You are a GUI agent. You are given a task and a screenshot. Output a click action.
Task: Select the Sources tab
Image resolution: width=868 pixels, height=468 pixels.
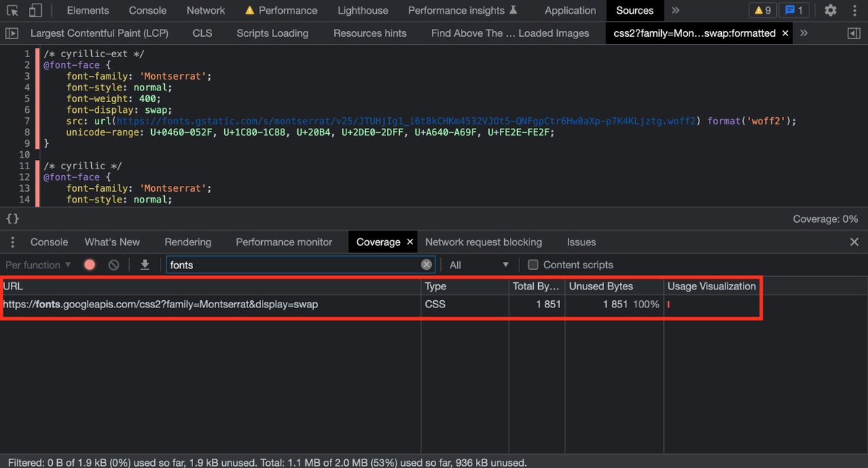click(x=635, y=10)
